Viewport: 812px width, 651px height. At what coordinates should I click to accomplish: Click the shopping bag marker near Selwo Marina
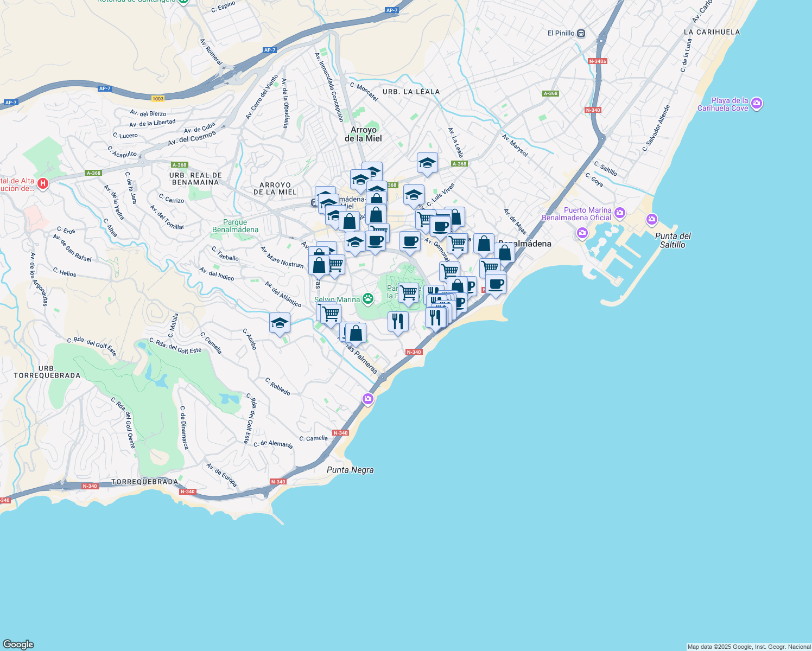(356, 333)
